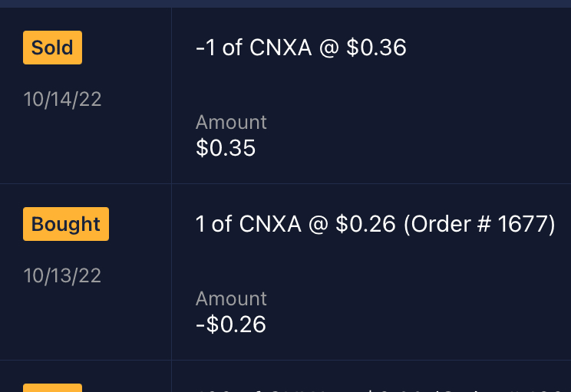Screen dimensions: 571x392
Task: Select the $0.35 amount value
Action: [226, 148]
